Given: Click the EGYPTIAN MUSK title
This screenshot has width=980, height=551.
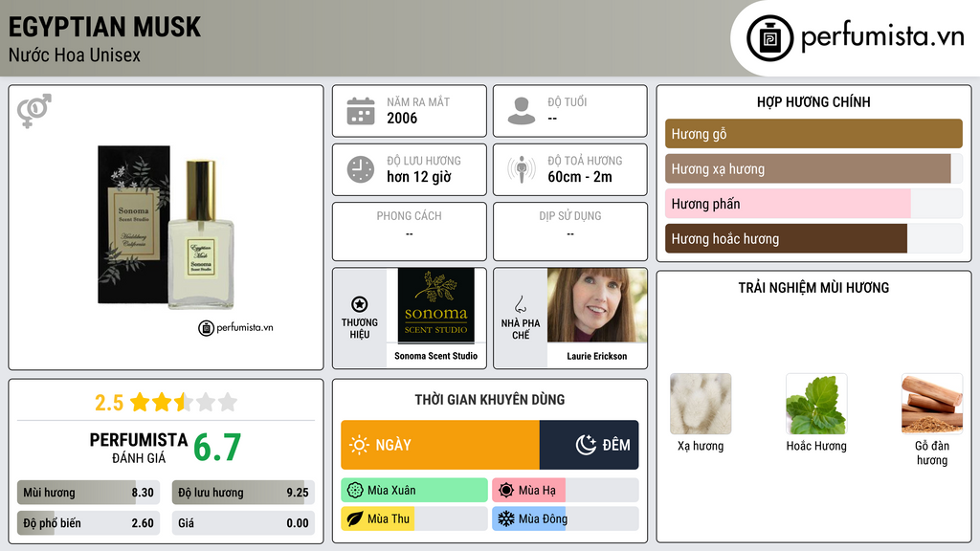Looking at the screenshot, I should (104, 27).
